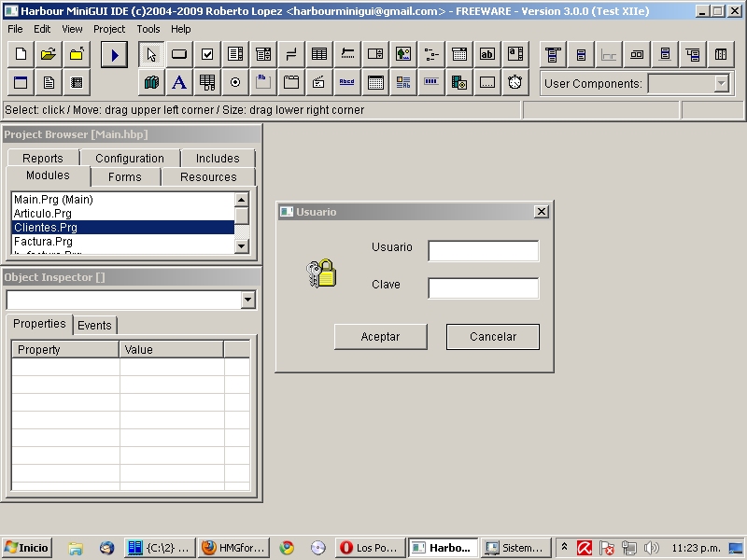This screenshot has height=560, width=747.
Task: Pick the Browse books control tool
Action: (x=151, y=83)
